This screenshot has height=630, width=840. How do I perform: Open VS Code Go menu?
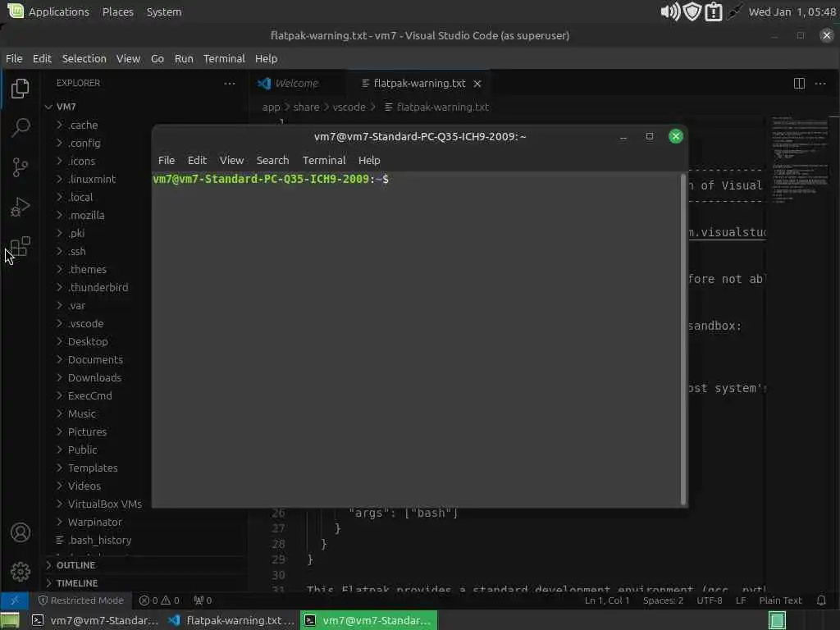(x=157, y=58)
